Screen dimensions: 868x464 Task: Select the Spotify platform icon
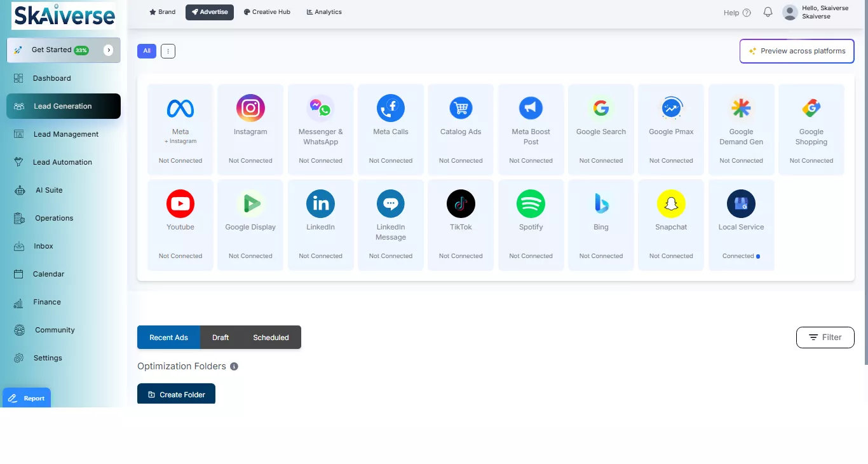click(x=531, y=204)
